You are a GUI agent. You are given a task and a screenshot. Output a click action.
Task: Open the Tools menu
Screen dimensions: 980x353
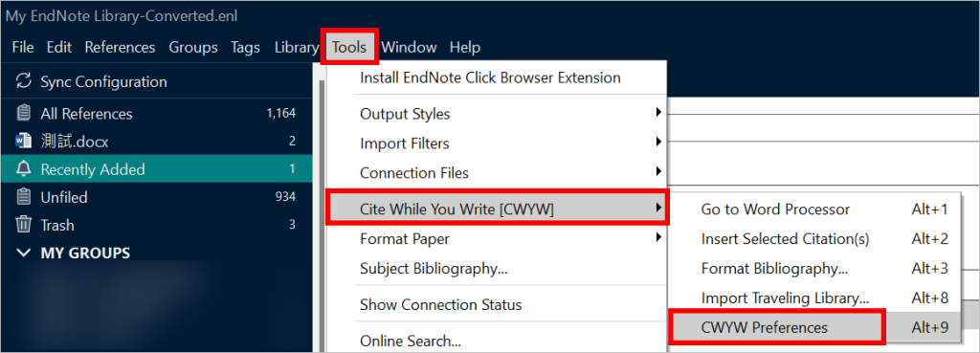349,47
